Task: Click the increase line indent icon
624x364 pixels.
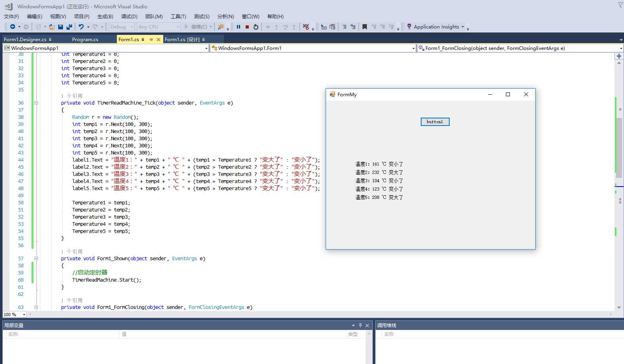Action: pyautogui.click(x=332, y=27)
